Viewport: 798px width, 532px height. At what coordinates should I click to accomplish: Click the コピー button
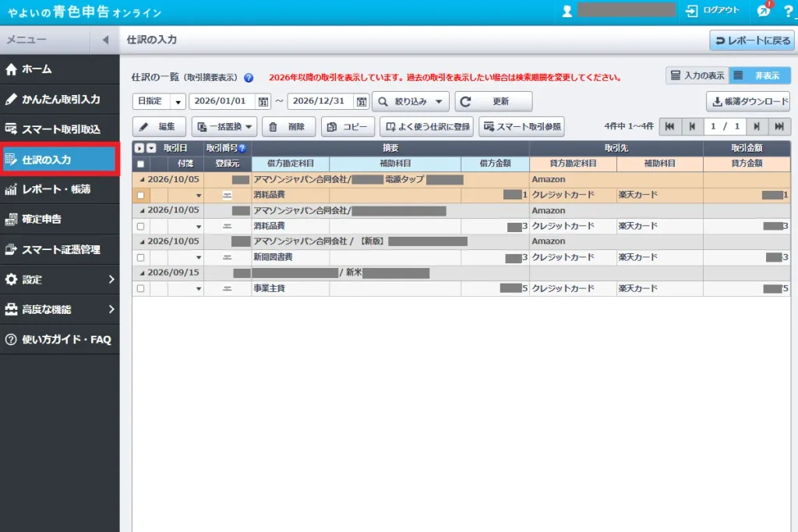pyautogui.click(x=348, y=127)
